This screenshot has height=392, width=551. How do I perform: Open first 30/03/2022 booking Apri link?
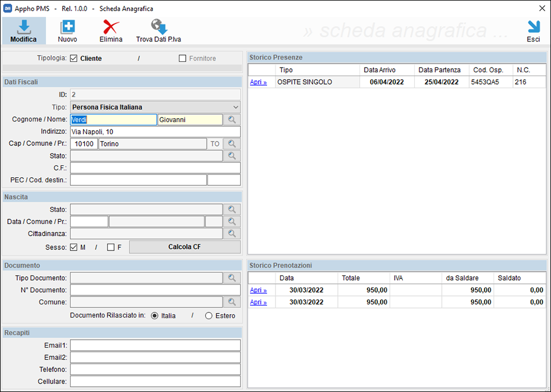pyautogui.click(x=258, y=290)
